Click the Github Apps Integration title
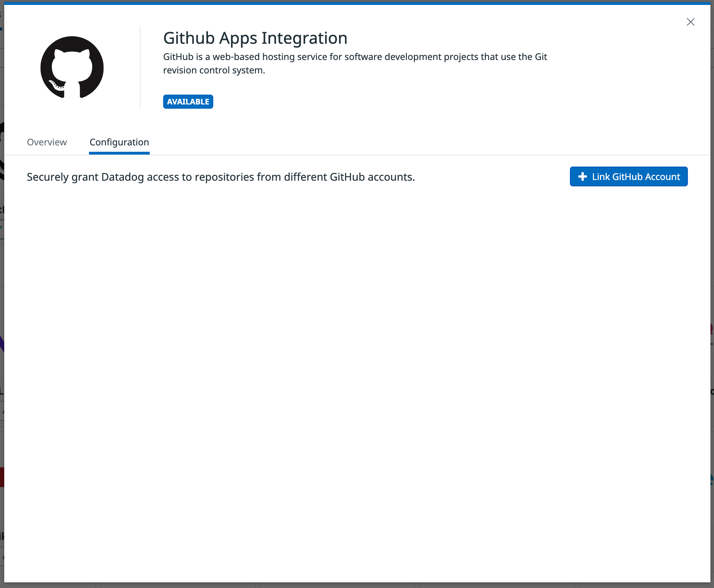This screenshot has width=714, height=588. (255, 38)
